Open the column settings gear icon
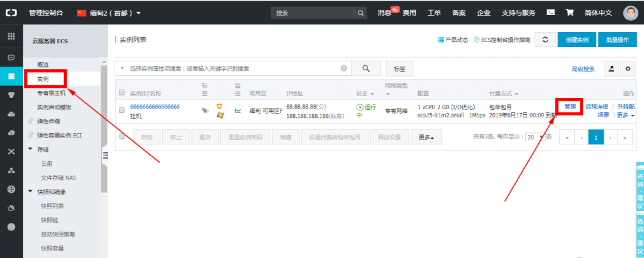This screenshot has width=644, height=258. pyautogui.click(x=628, y=69)
